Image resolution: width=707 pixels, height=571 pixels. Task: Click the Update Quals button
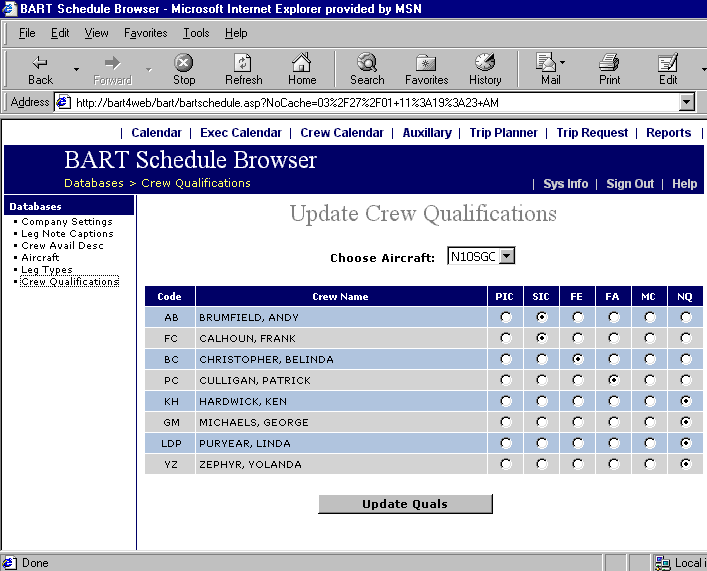click(405, 504)
